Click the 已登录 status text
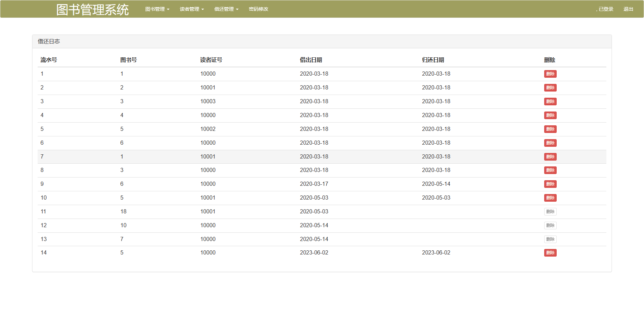644x327 pixels. (606, 9)
